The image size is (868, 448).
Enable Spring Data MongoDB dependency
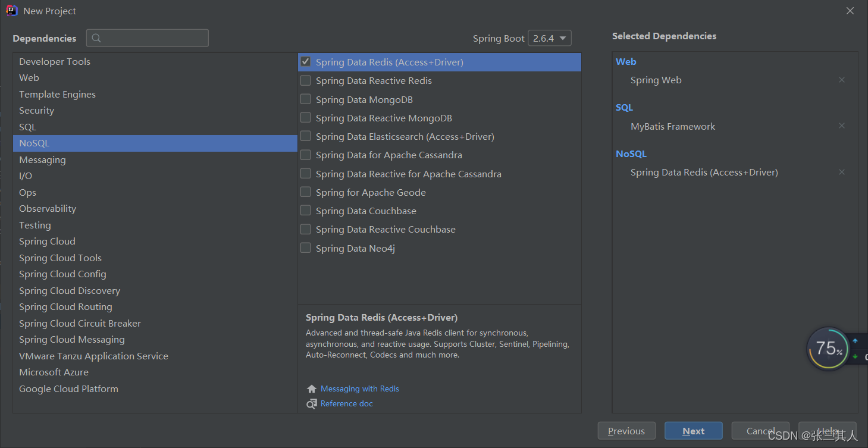click(x=305, y=99)
